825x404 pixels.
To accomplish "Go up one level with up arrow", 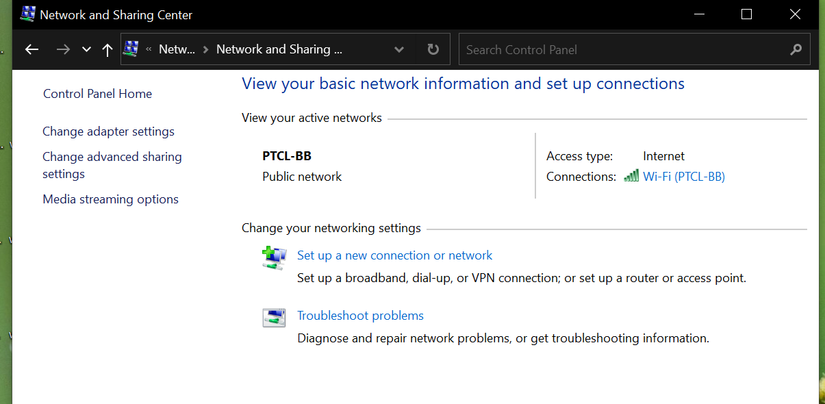I will (107, 49).
